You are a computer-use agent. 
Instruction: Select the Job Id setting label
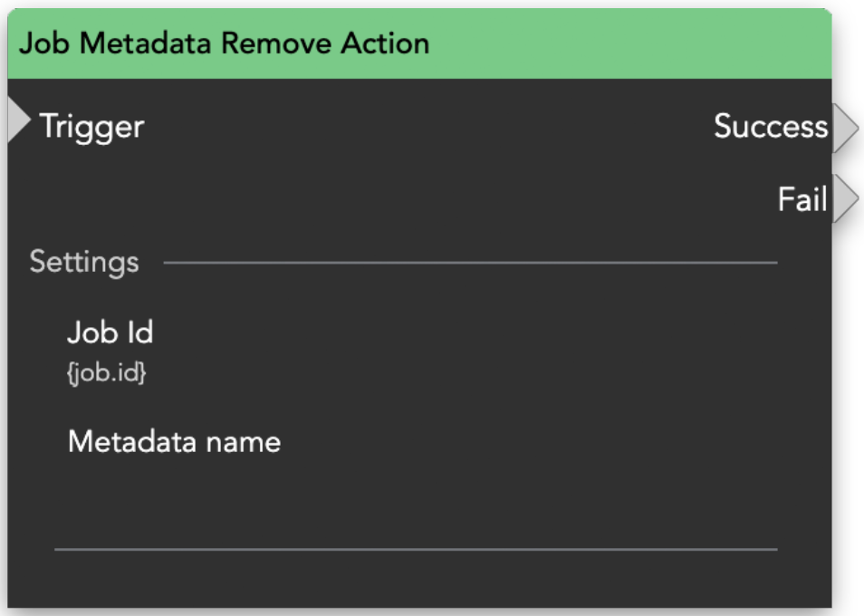[x=110, y=333]
